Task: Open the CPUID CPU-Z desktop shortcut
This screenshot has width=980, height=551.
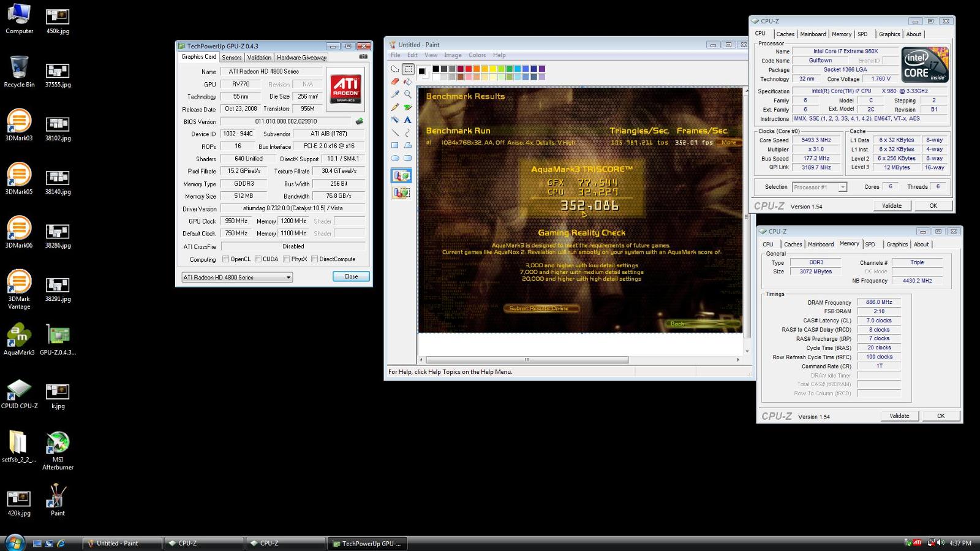Action: (19, 393)
